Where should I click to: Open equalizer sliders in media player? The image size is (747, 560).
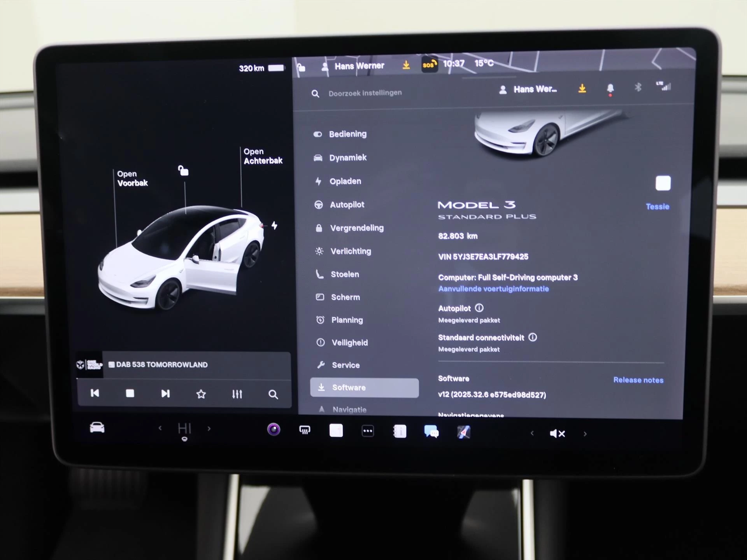(237, 394)
